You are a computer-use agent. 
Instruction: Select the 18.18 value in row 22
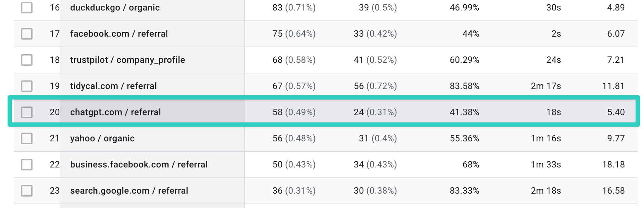[613, 164]
